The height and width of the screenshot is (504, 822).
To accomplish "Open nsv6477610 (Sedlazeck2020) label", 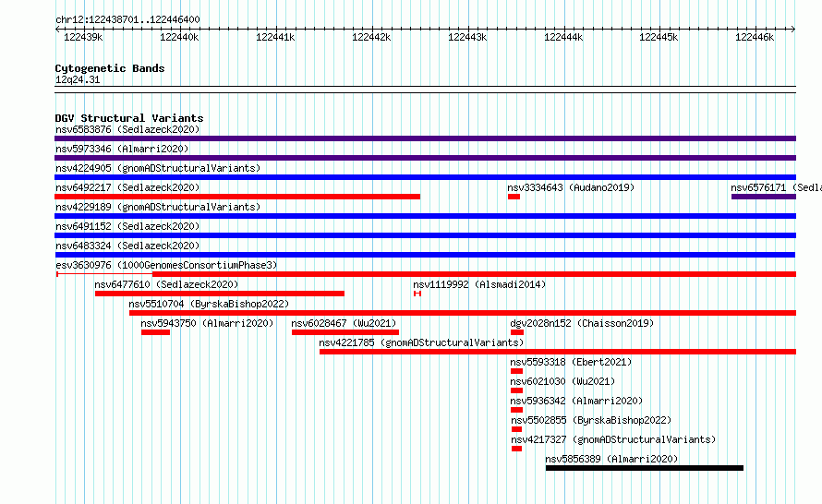I will click(x=166, y=284).
